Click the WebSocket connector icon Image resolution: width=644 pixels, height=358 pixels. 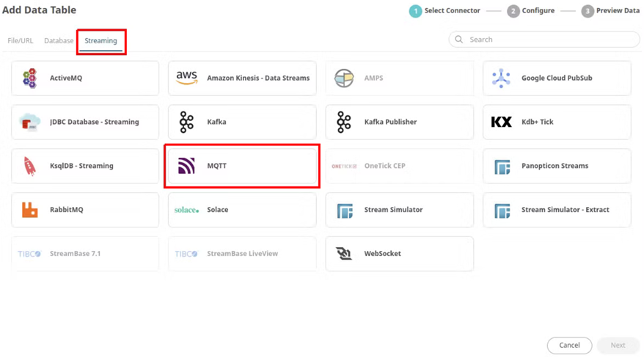(x=344, y=254)
